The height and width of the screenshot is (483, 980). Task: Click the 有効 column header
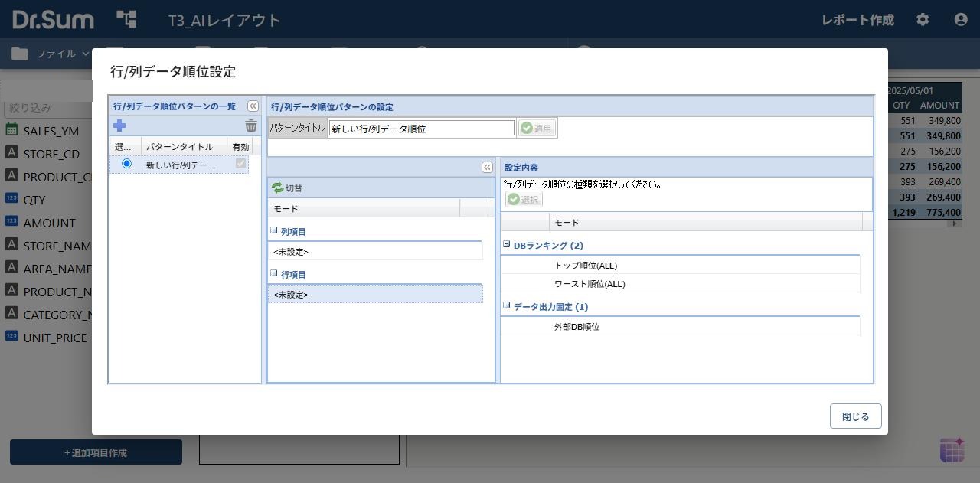[x=240, y=146]
